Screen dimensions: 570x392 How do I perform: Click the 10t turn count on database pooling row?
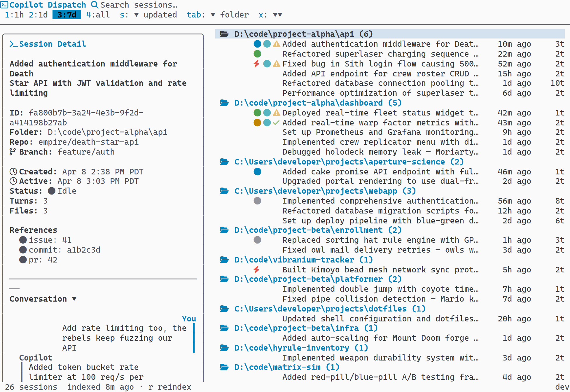click(557, 83)
